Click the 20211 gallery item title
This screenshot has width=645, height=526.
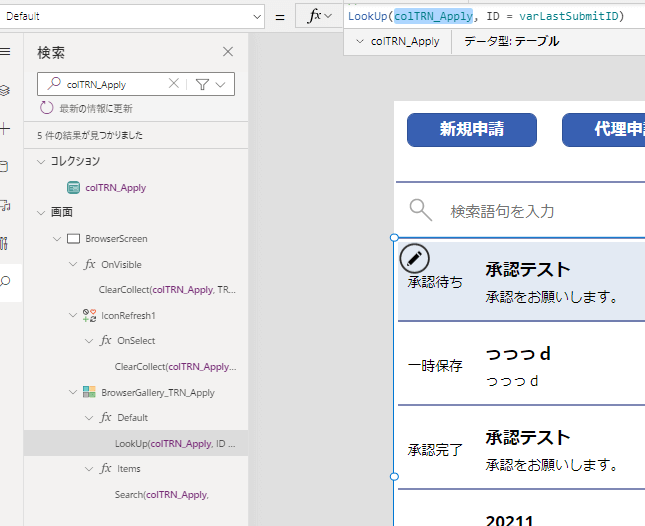(510, 520)
